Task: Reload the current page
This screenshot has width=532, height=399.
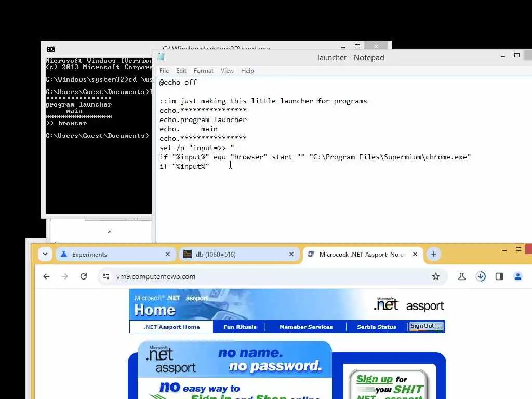Action: (84, 276)
